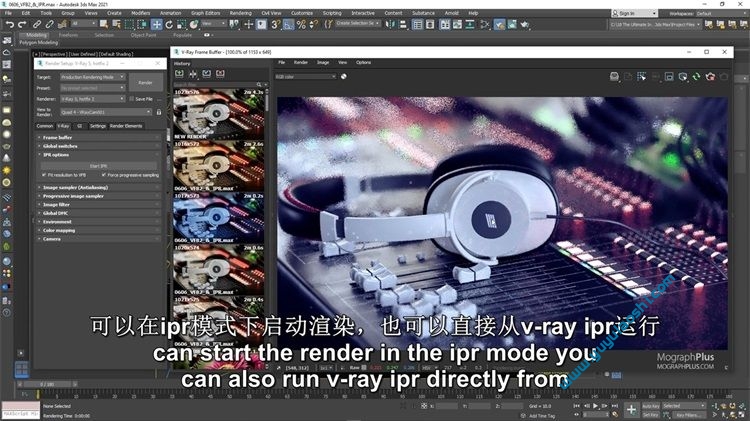Toggle the Save File checkbox
Viewport: 750px width, 421px height.
pos(132,99)
